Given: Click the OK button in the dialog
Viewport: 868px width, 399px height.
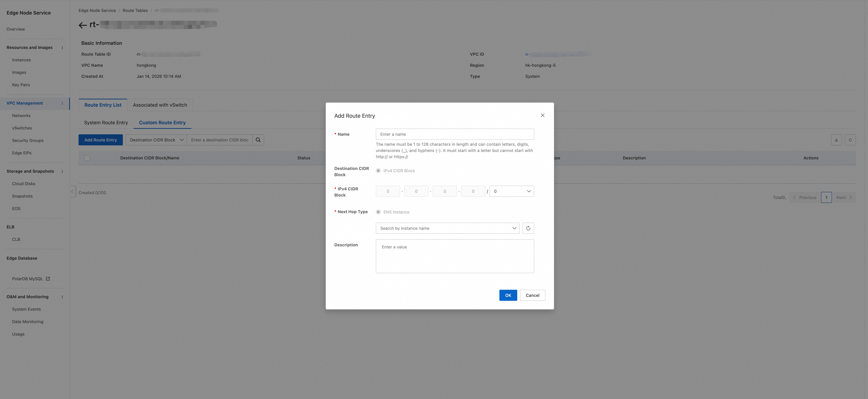Looking at the screenshot, I should coord(508,295).
